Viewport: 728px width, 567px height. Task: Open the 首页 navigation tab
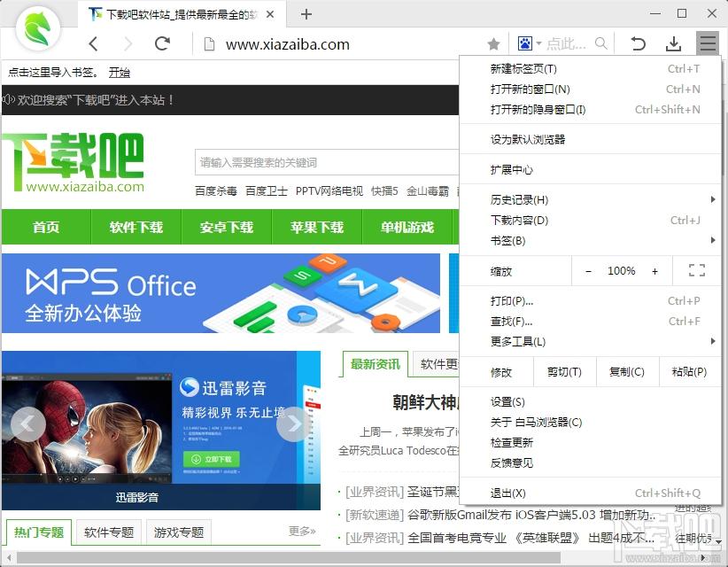[x=46, y=227]
